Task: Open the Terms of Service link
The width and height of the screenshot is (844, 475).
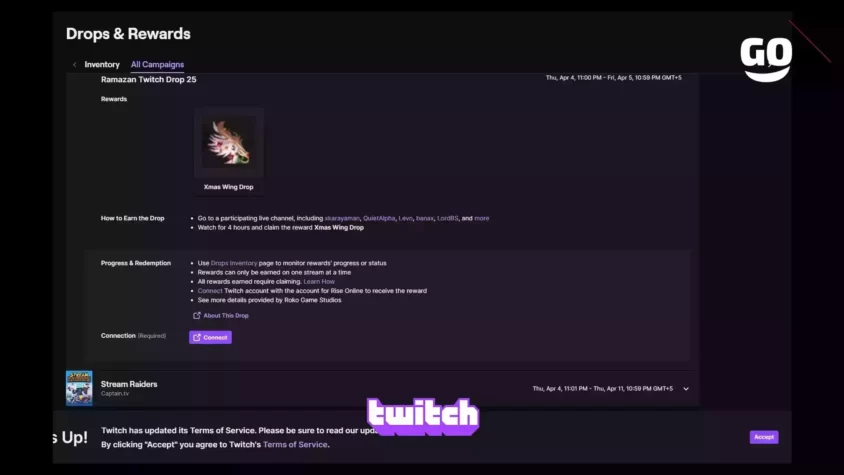Action: pos(295,444)
